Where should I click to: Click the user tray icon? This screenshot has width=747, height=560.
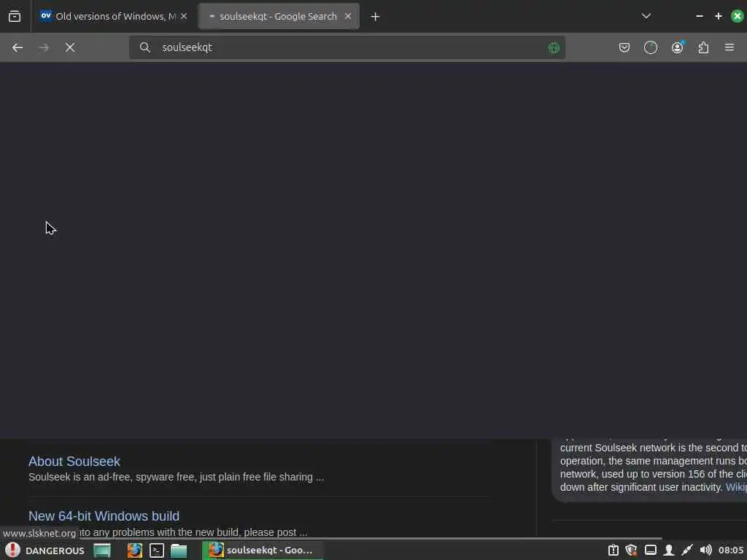coord(669,551)
